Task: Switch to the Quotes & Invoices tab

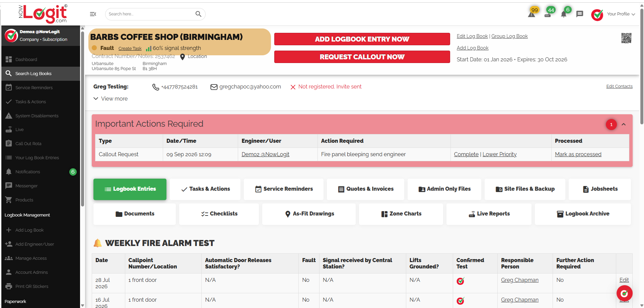Action: [366, 189]
